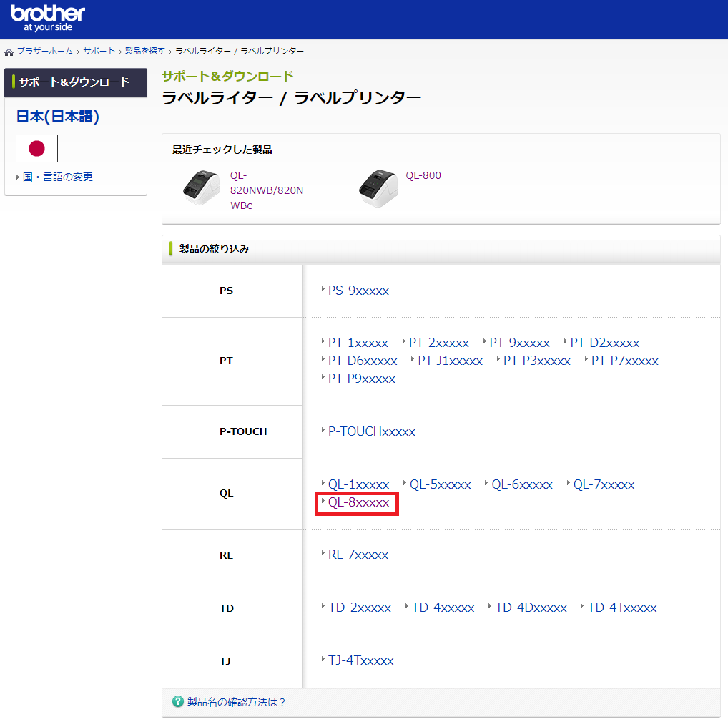Select the PT-9xxxxx series
Screen dimensions: 728x722
click(x=519, y=343)
